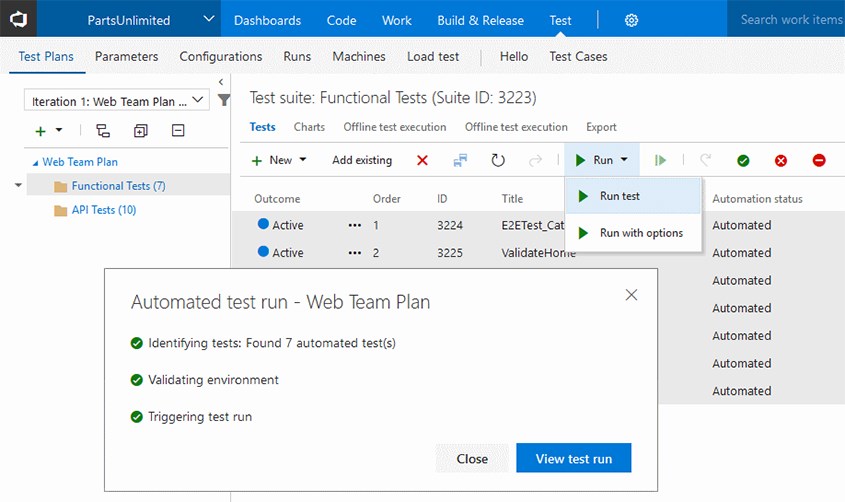Select the API Tests suite

tap(103, 210)
